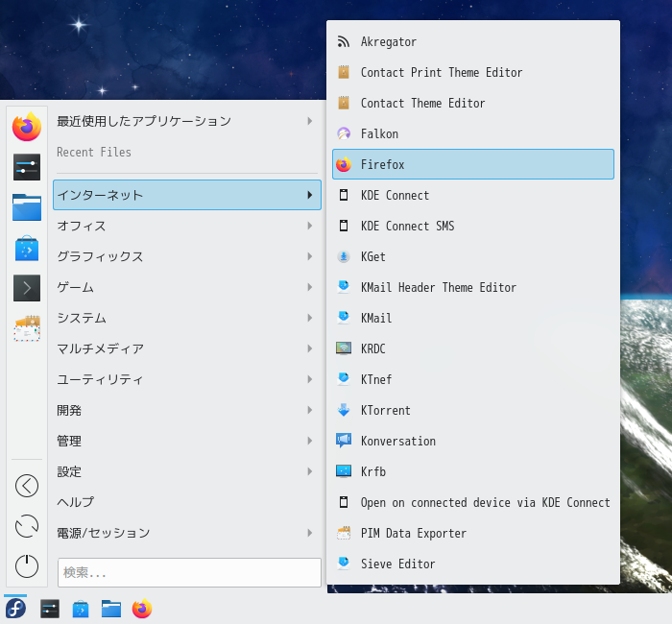
Task: Launch KDE Connect SMS from submenu
Action: tap(473, 226)
